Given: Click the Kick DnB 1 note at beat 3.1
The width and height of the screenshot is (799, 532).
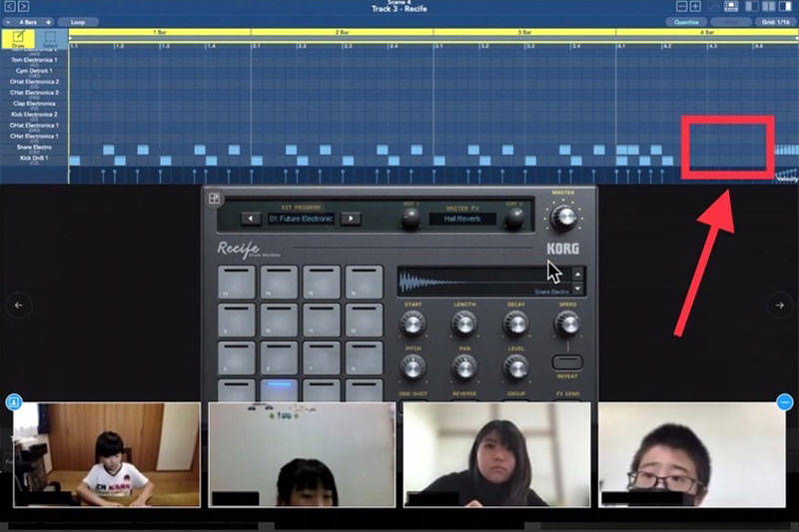Looking at the screenshot, I should 439,161.
